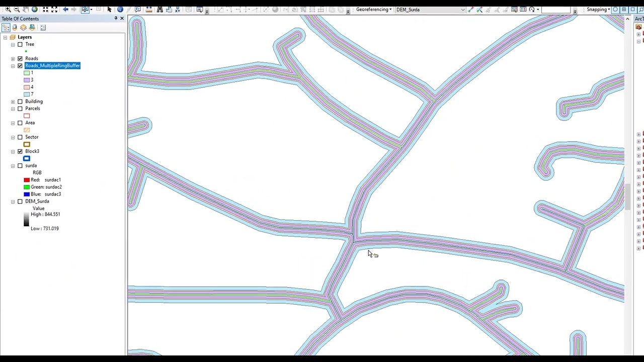Click the Fixed Zoom In icon
Viewport: 644px width, 362px height.
click(x=45, y=10)
